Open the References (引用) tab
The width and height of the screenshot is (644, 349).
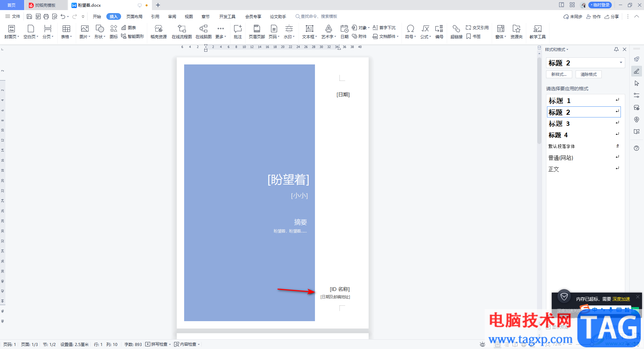(155, 16)
